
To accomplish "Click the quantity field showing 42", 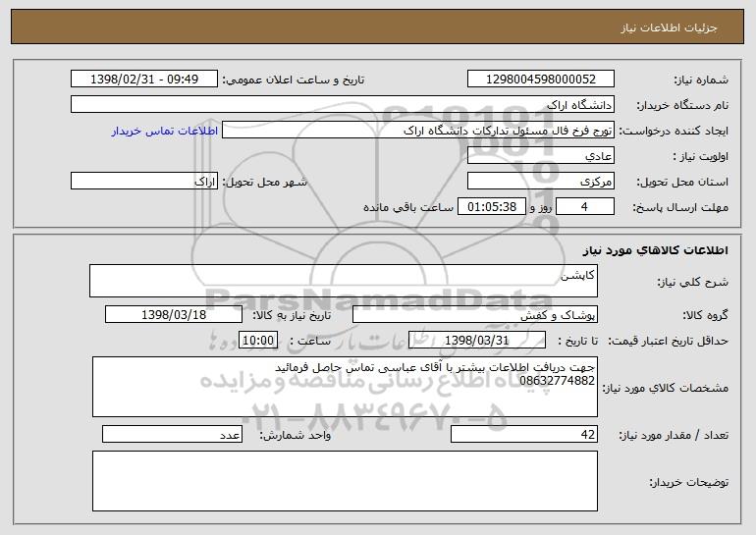I will [x=524, y=434].
